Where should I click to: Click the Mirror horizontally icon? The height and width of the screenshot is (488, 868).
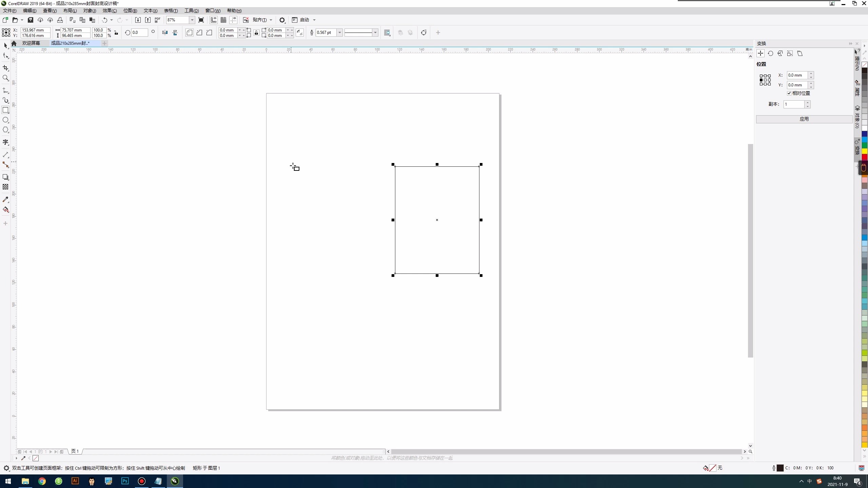coord(165,33)
